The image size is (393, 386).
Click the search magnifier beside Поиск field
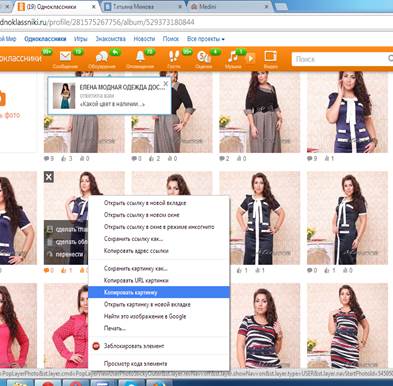click(390, 59)
